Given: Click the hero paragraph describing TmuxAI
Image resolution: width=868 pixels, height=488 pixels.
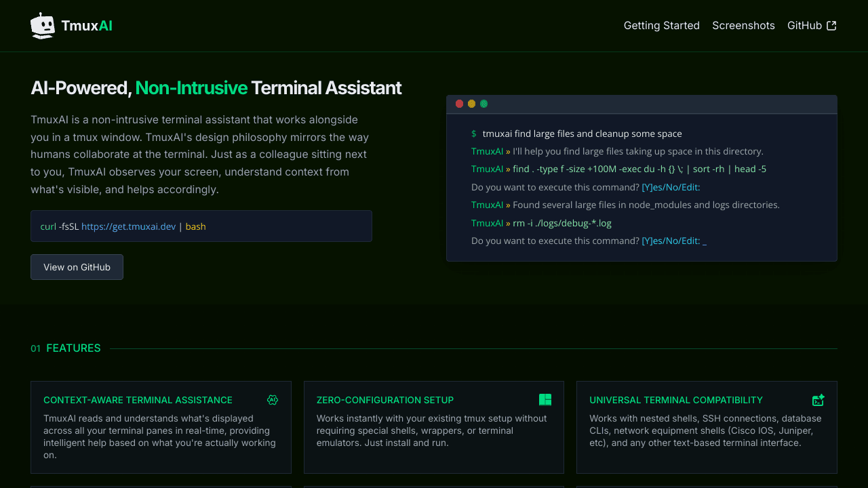Looking at the screenshot, I should point(200,155).
